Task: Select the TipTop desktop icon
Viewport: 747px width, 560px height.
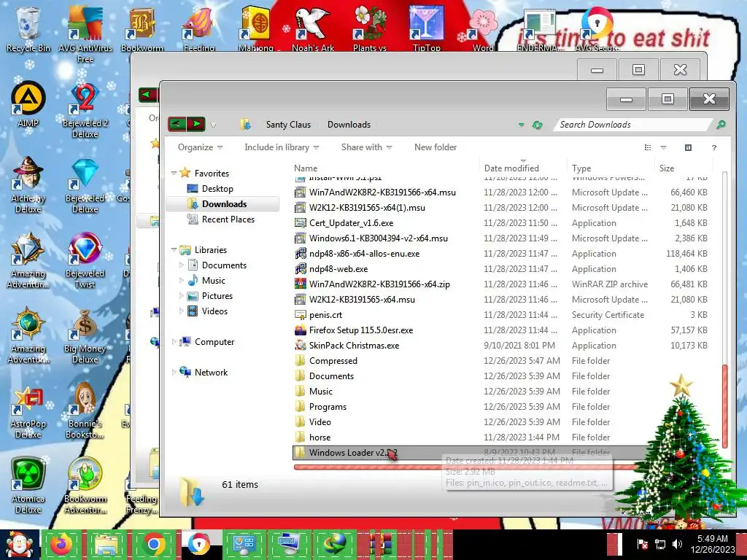Action: (x=426, y=28)
